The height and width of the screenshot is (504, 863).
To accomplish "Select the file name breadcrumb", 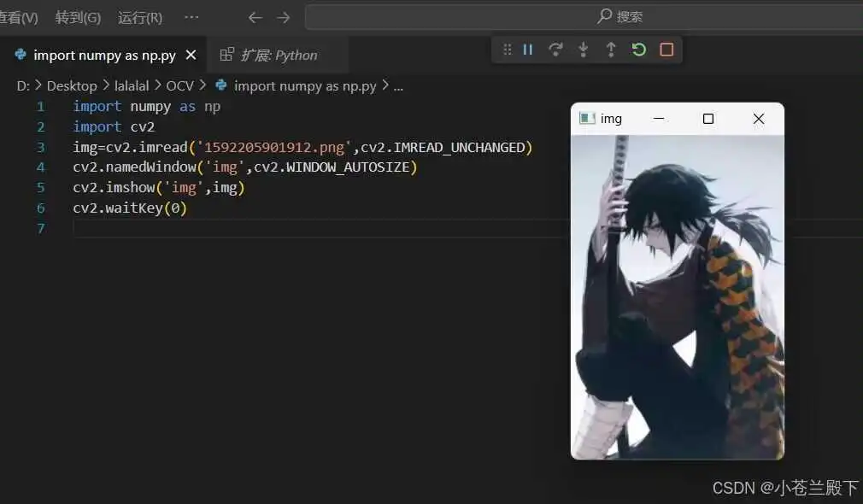I will pos(305,86).
